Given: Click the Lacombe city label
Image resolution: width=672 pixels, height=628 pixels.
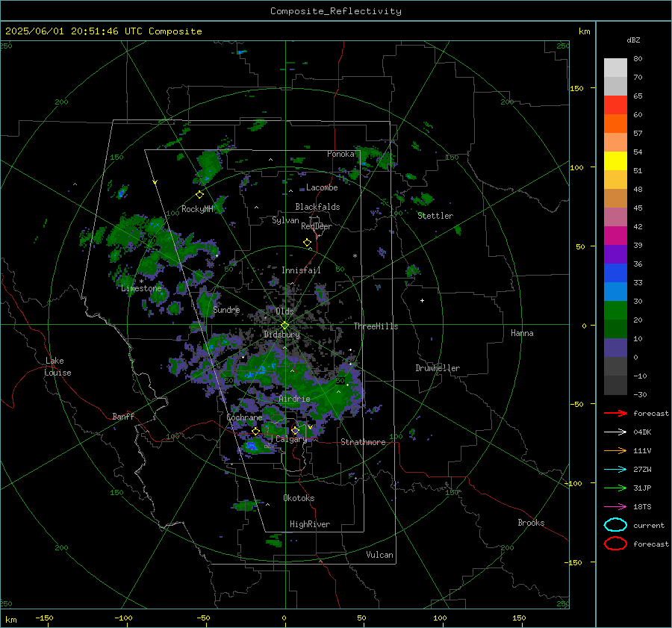Looking at the screenshot, I should coord(322,187).
